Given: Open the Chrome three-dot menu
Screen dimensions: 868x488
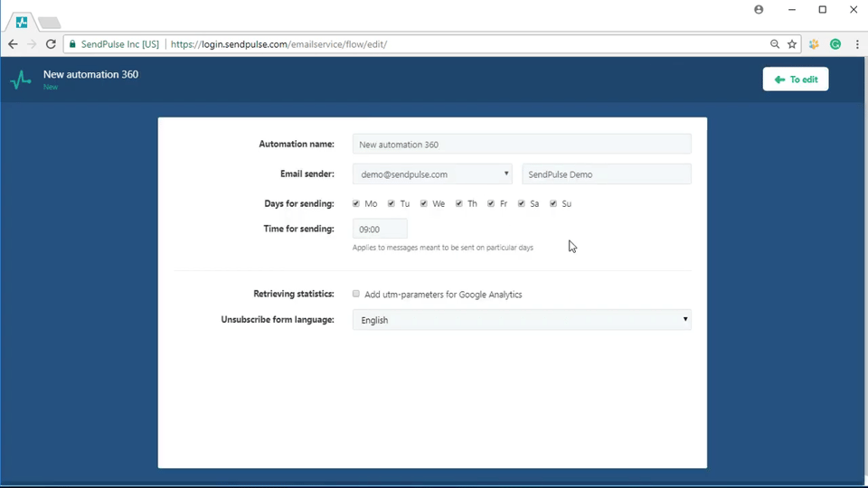Looking at the screenshot, I should pos(857,44).
